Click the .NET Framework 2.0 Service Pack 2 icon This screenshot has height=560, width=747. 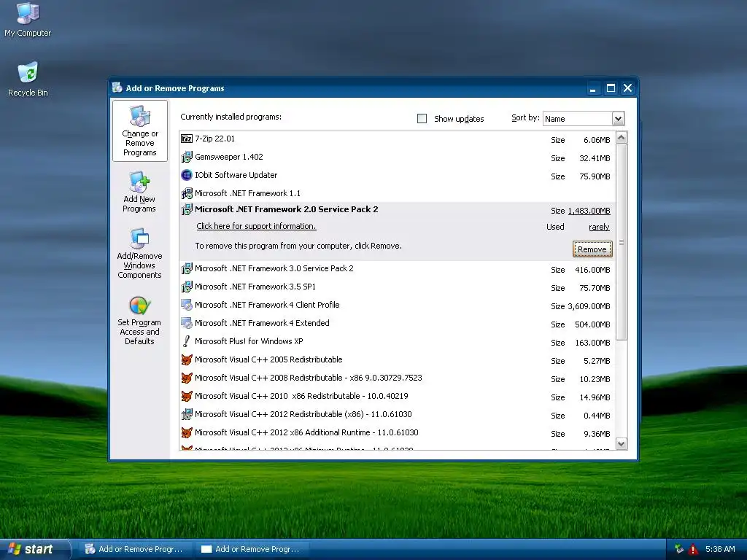pos(187,209)
